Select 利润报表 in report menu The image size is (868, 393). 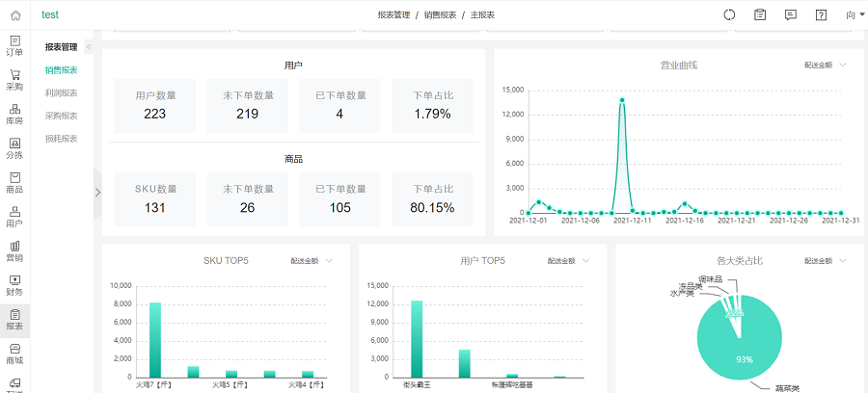point(61,92)
